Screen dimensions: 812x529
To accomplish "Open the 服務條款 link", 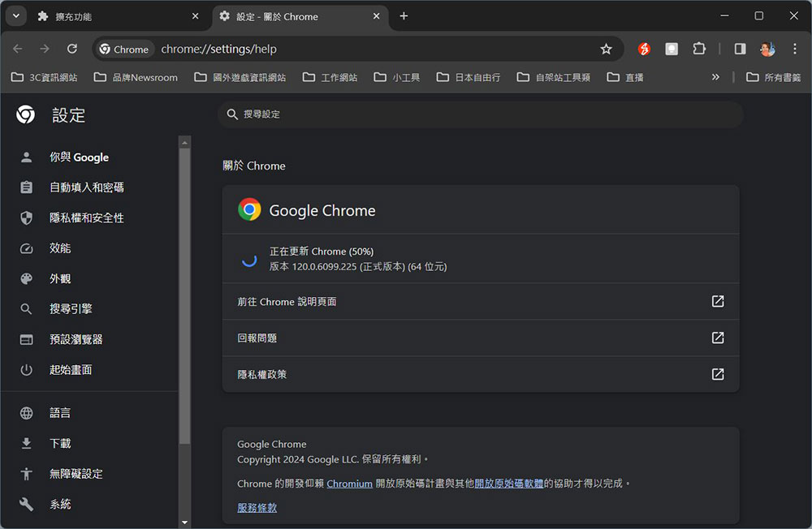I will pos(257,508).
